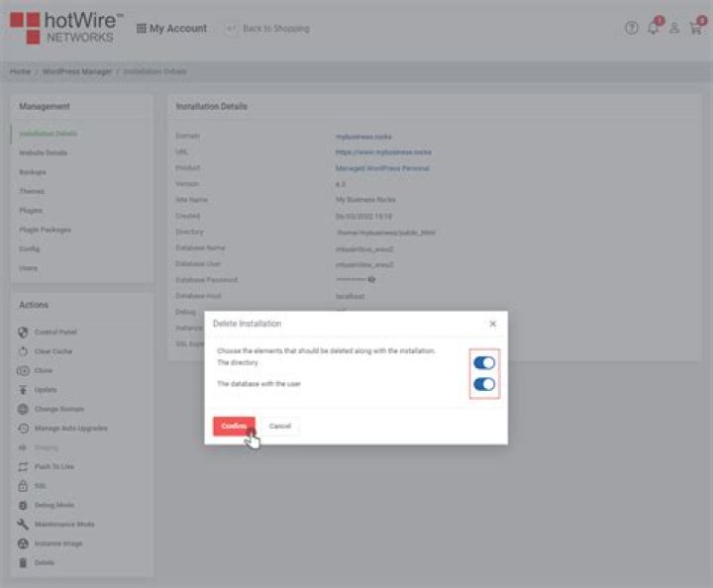Toggle 'The database with the user' switch
Viewport: 713px width, 588px height.
(x=484, y=384)
